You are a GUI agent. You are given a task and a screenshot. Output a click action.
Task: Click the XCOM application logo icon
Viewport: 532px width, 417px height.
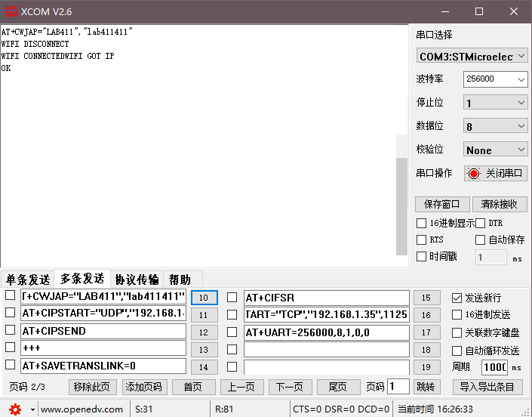tap(11, 11)
